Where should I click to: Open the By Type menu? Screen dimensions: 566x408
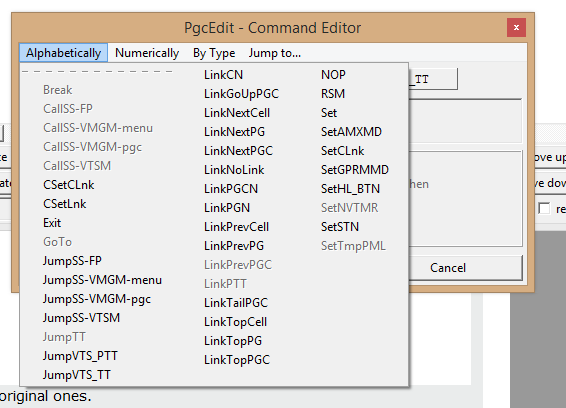point(214,53)
